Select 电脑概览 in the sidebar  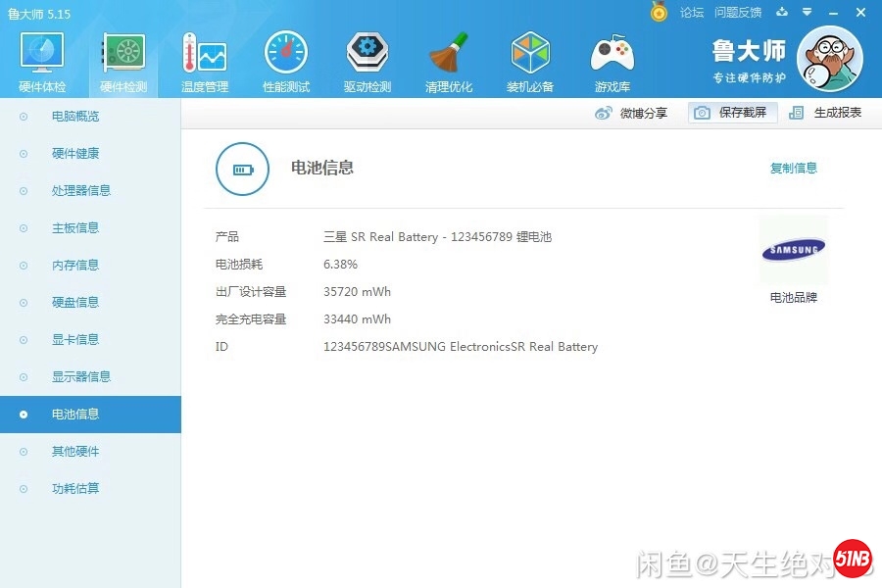pyautogui.click(x=75, y=117)
